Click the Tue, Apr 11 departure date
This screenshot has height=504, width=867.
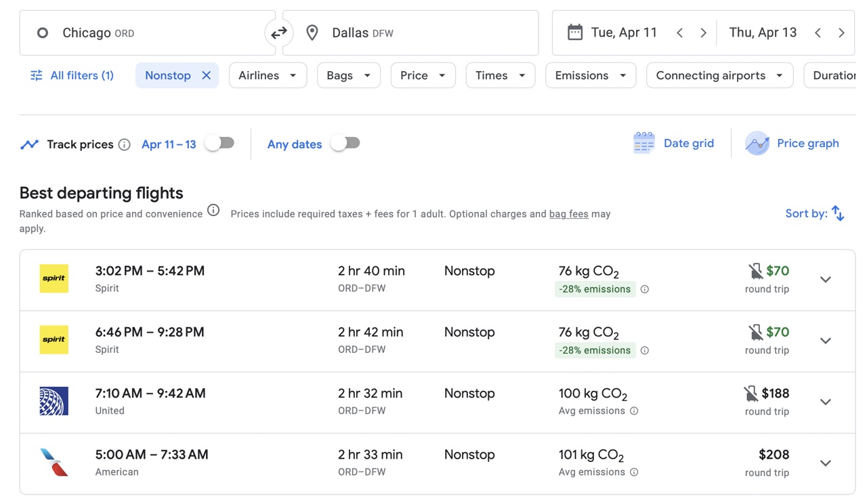(x=624, y=33)
